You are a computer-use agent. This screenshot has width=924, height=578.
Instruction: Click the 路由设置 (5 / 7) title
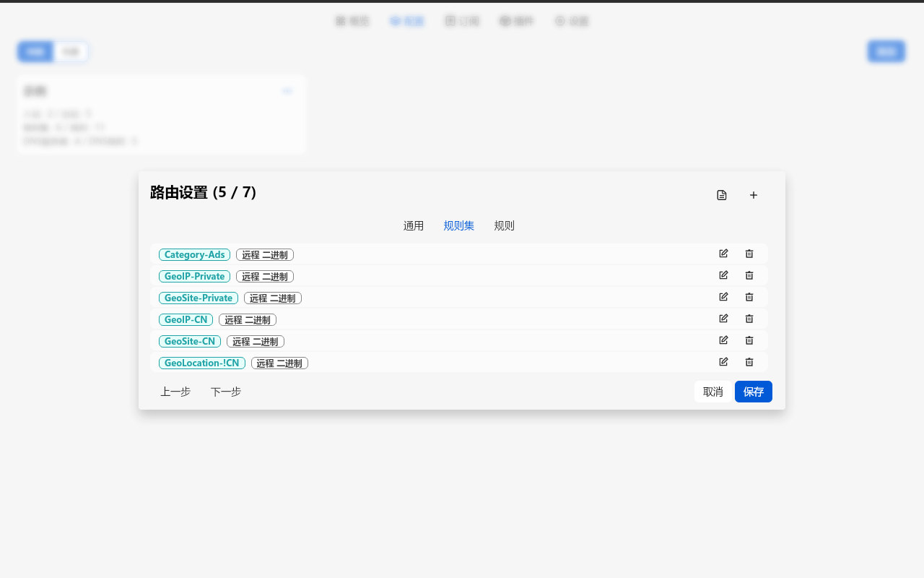(204, 192)
